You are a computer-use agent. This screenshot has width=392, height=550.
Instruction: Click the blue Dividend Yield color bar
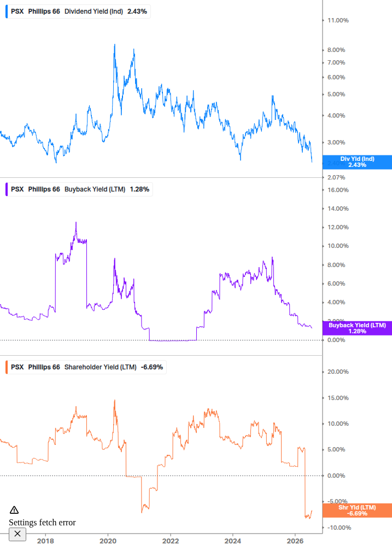pyautogui.click(x=7, y=11)
